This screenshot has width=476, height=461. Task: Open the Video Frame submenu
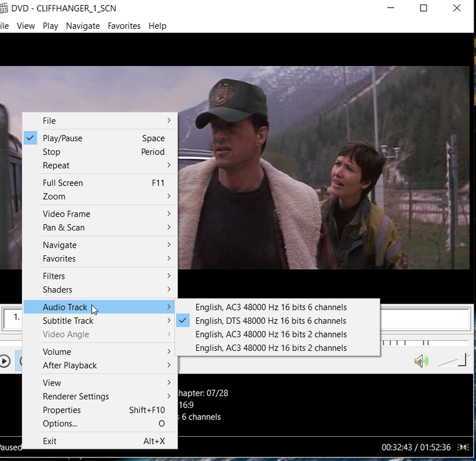pos(100,214)
